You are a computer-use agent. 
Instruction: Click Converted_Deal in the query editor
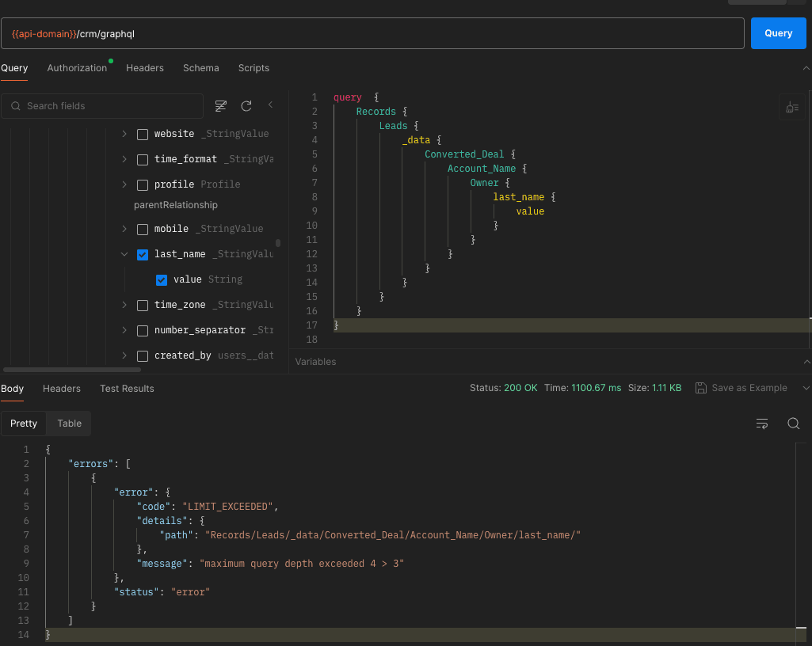pos(464,154)
